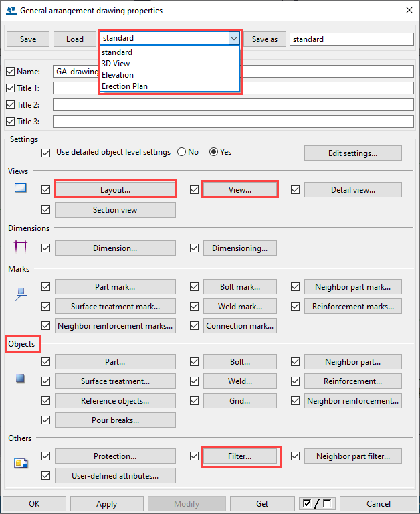The width and height of the screenshot is (420, 514).
Task: Disable the Title 1 checkbox
Action: (10, 88)
